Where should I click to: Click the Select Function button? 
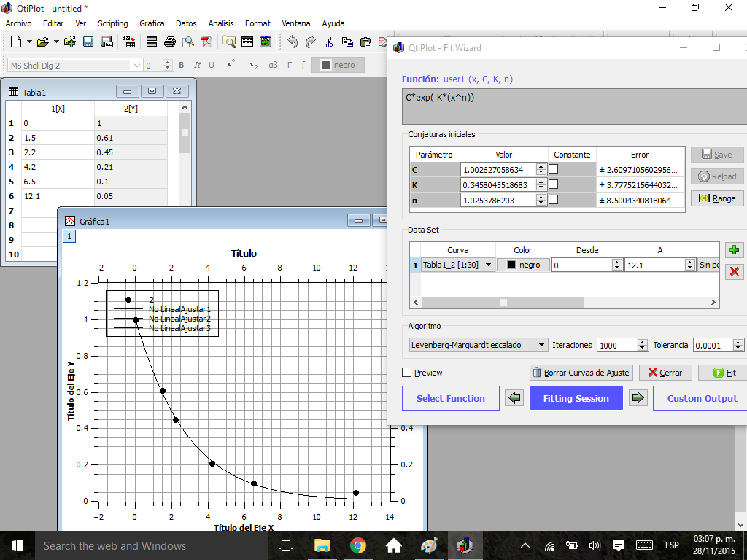click(451, 398)
